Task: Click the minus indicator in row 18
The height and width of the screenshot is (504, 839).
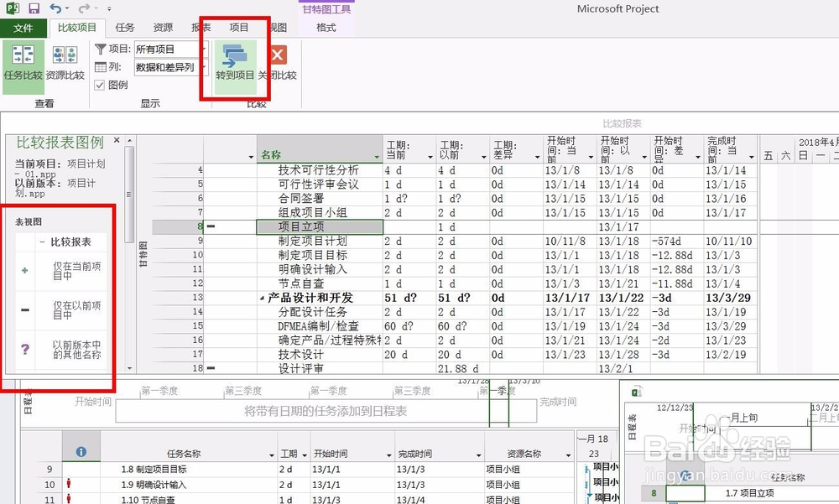Action: point(211,368)
